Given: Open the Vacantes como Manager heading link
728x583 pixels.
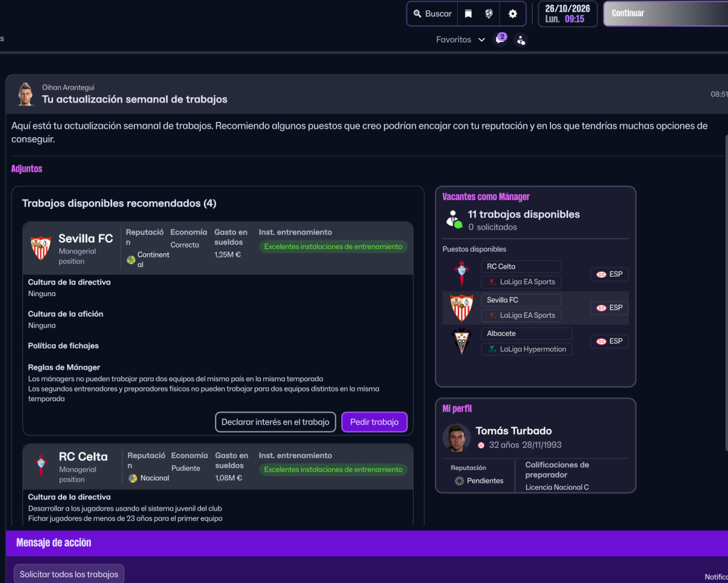Looking at the screenshot, I should [486, 196].
